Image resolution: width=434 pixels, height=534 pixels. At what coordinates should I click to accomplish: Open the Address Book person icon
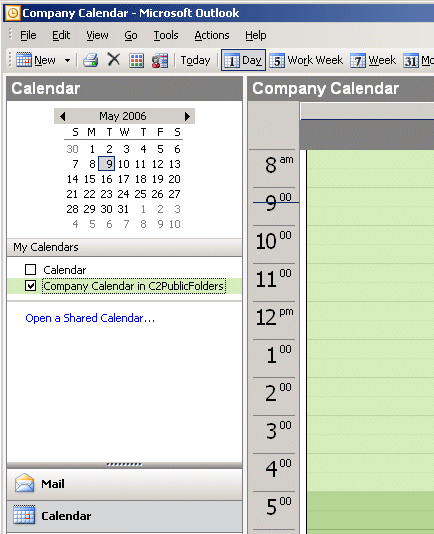[x=160, y=61]
